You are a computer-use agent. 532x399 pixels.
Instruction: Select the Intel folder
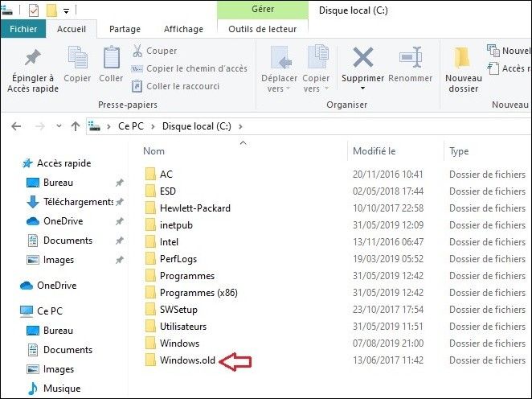click(169, 242)
